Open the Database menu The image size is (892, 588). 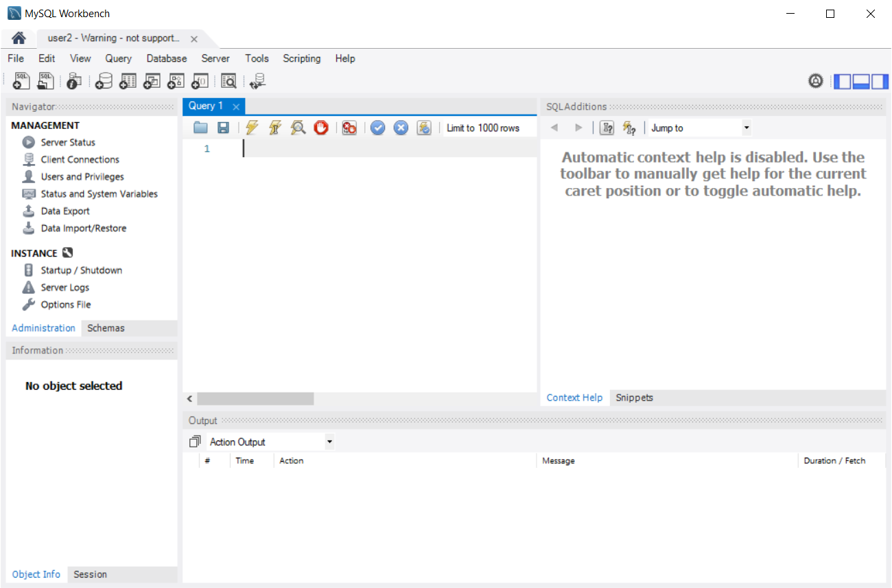pos(167,58)
